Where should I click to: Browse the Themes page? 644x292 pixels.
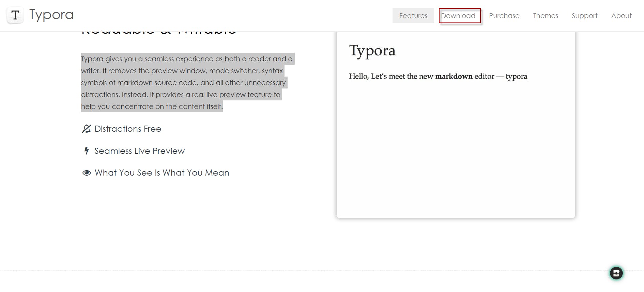click(x=546, y=16)
